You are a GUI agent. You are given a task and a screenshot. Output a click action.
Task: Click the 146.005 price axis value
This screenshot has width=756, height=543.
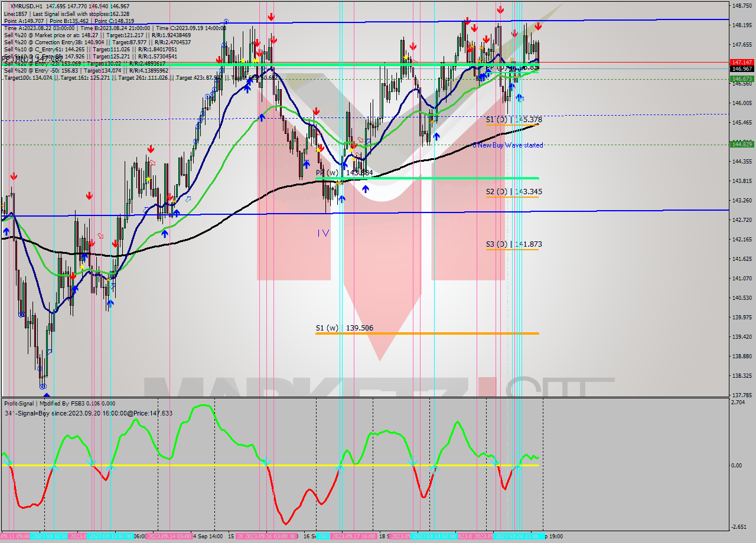[x=741, y=103]
